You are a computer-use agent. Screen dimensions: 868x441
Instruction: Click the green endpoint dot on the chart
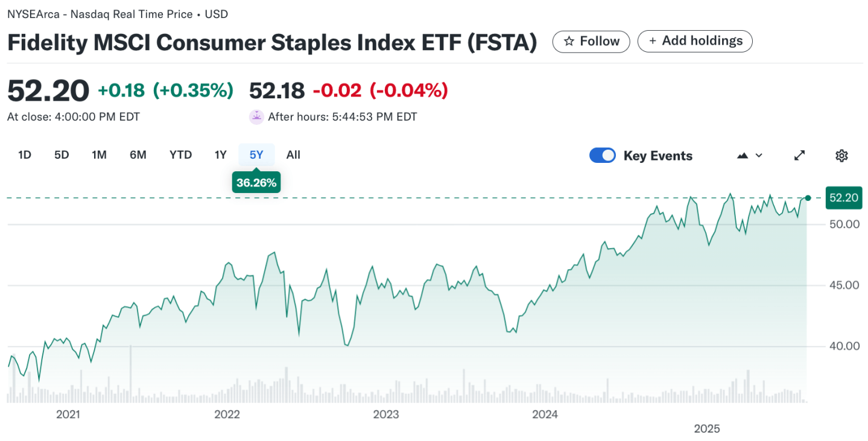click(807, 198)
